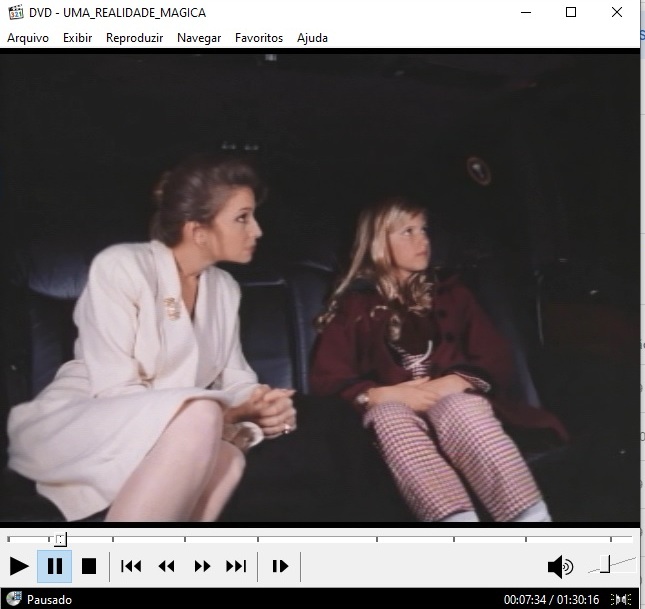The height and width of the screenshot is (609, 645).
Task: Click the fast forward (increase speed) icon
Action: pyautogui.click(x=202, y=566)
